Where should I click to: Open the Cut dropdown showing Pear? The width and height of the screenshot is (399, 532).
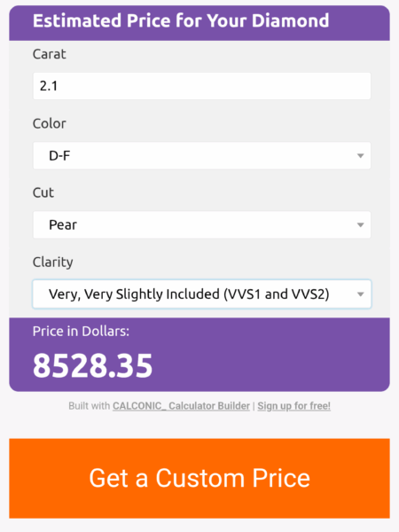click(201, 224)
